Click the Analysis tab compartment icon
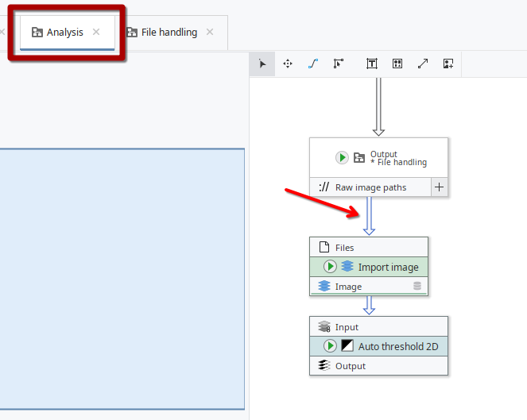 37,33
